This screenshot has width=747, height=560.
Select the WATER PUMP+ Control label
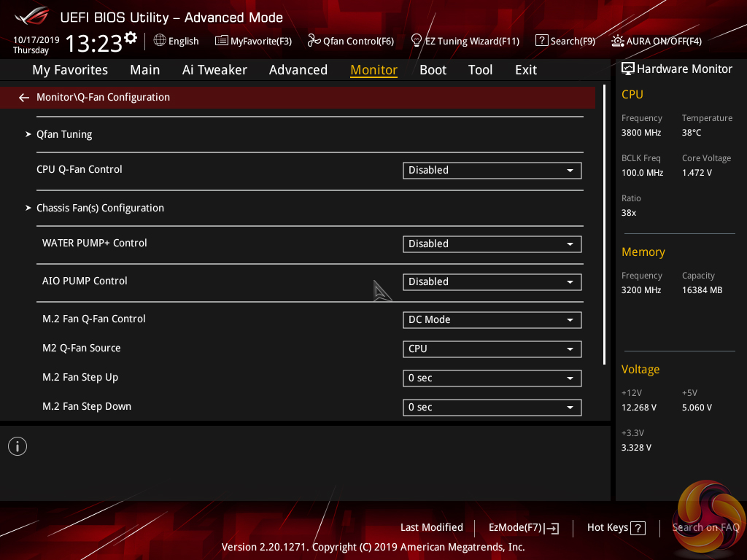pos(94,244)
